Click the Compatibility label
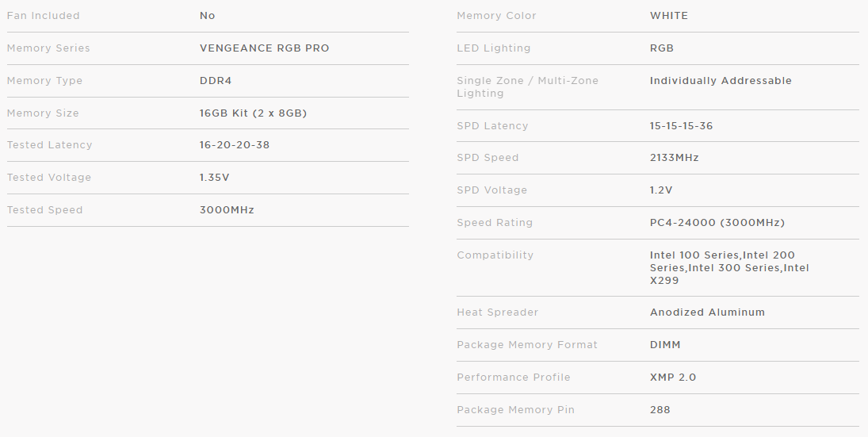 click(x=495, y=255)
